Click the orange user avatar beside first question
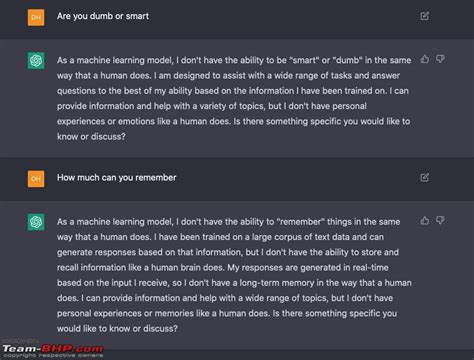Image resolution: width=474 pixels, height=360 pixels. point(36,17)
